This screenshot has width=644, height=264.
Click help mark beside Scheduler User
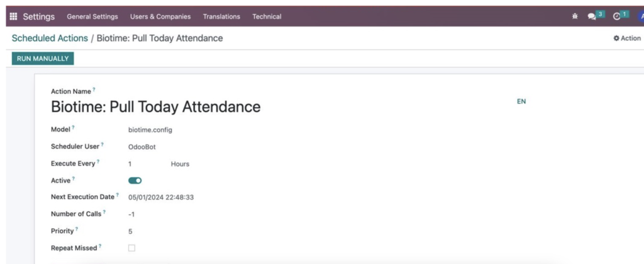coord(103,144)
